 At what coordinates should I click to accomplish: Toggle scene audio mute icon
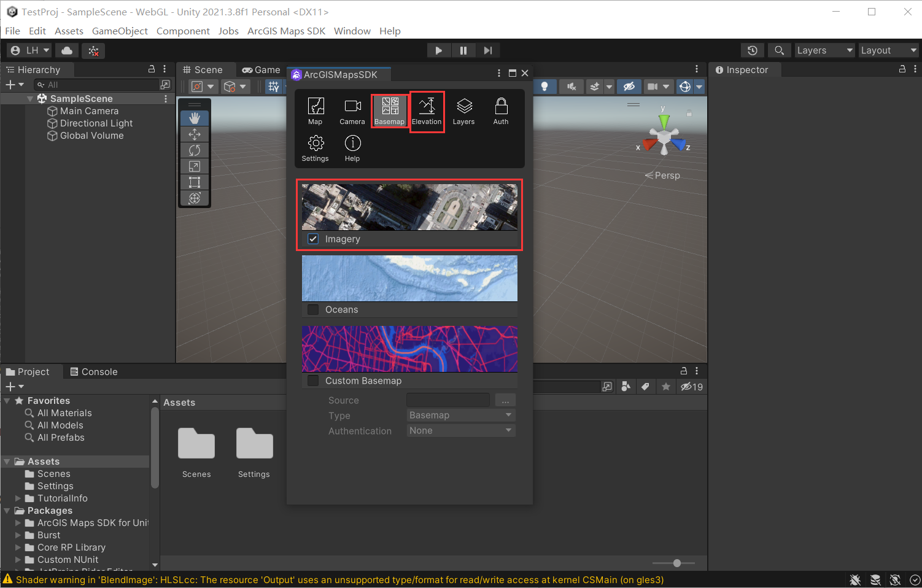(571, 87)
